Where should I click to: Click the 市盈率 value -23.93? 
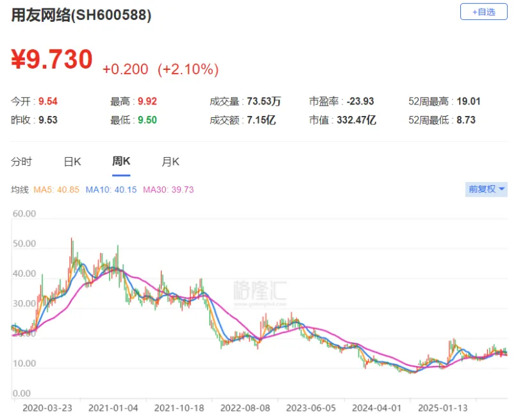[x=360, y=101]
